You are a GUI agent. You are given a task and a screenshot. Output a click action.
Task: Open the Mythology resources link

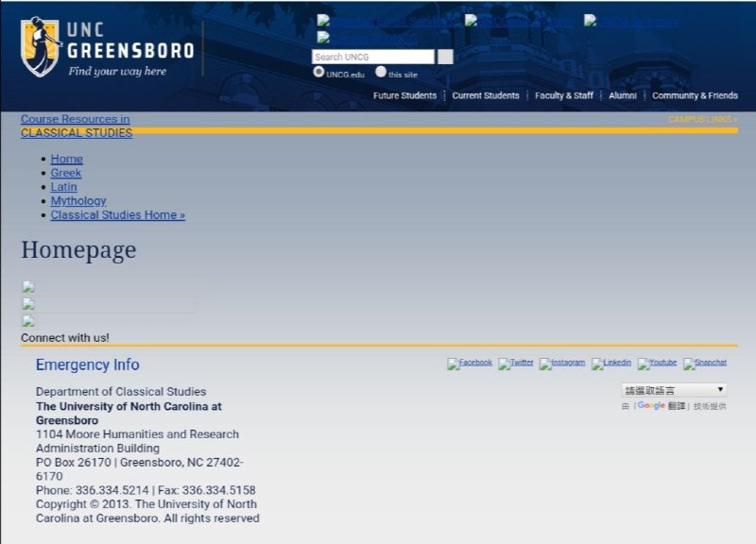click(78, 201)
